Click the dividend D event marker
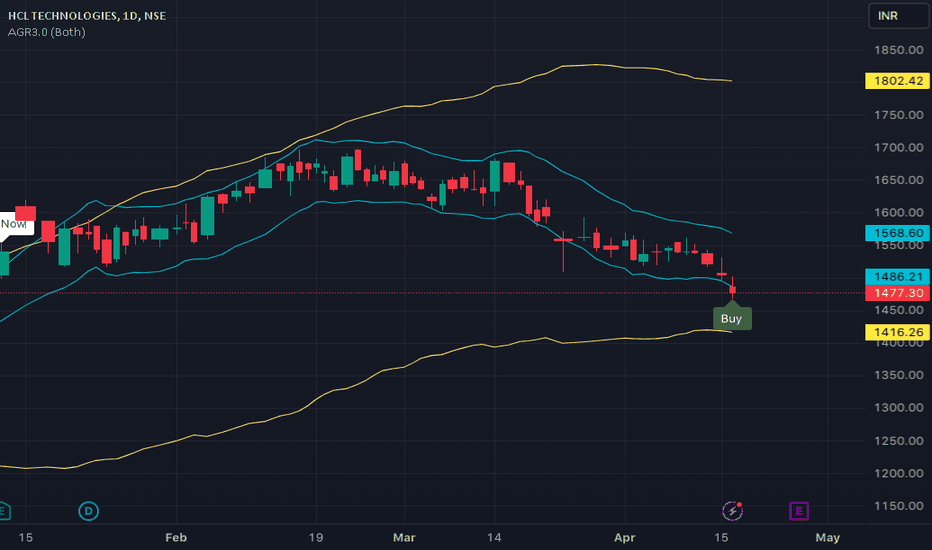Screen dimensions: 932x550 [x=89, y=511]
